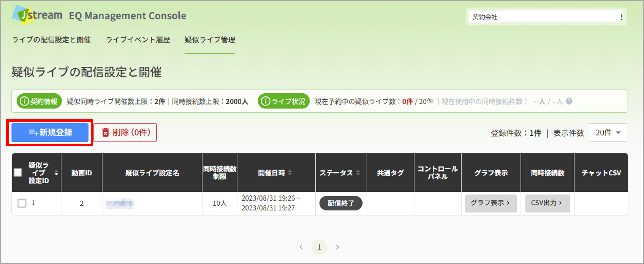Viewport: 644px width, 264px height.
Task: Click 疑似同時ライブ開催数上限：2件 text
Action: (116, 101)
